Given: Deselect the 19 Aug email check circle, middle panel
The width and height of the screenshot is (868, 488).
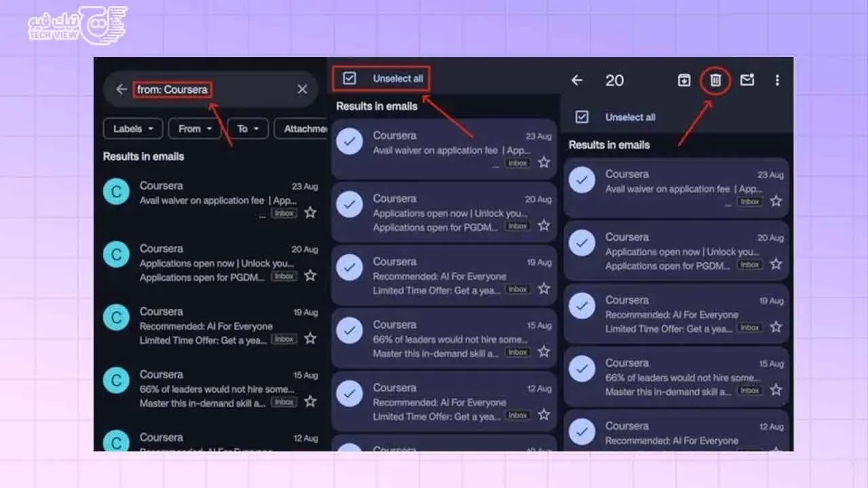Looking at the screenshot, I should [350, 268].
